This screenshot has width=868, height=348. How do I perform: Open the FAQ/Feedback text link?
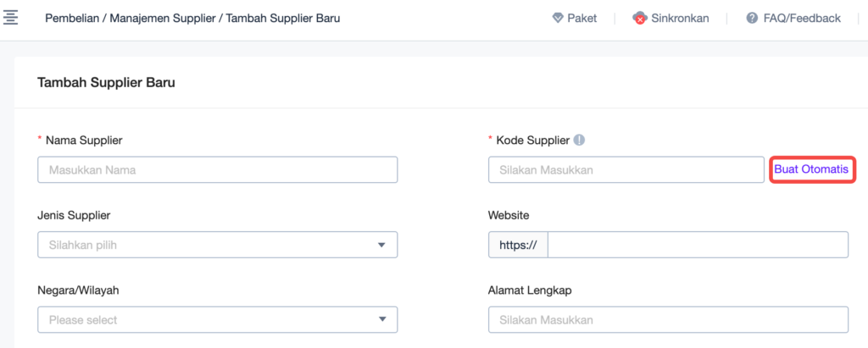(802, 19)
